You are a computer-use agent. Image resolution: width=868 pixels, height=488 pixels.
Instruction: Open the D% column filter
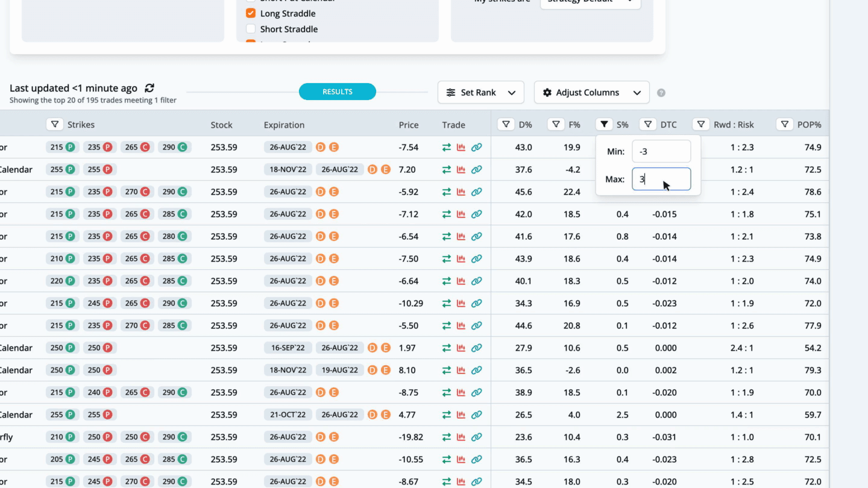[x=506, y=125]
